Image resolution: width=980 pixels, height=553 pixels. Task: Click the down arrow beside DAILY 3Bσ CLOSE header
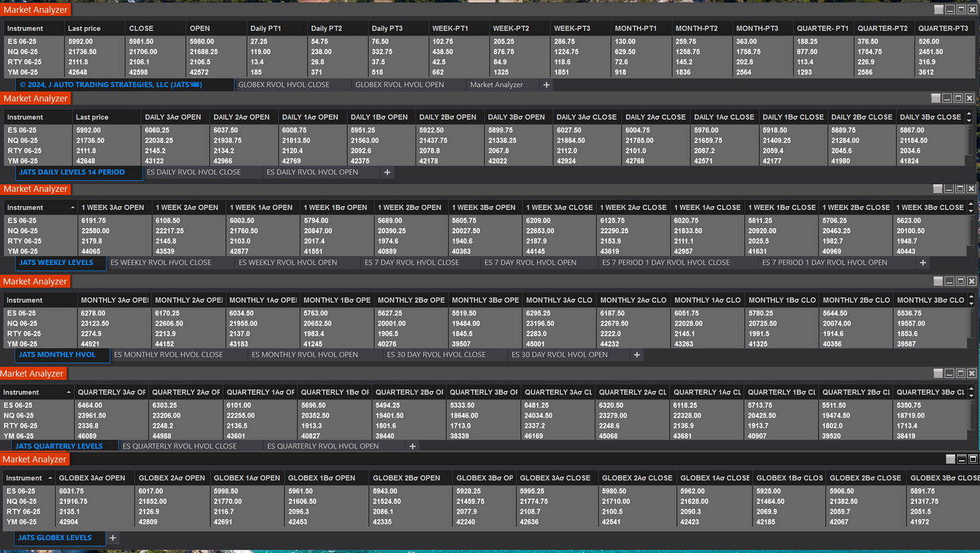[x=970, y=120]
